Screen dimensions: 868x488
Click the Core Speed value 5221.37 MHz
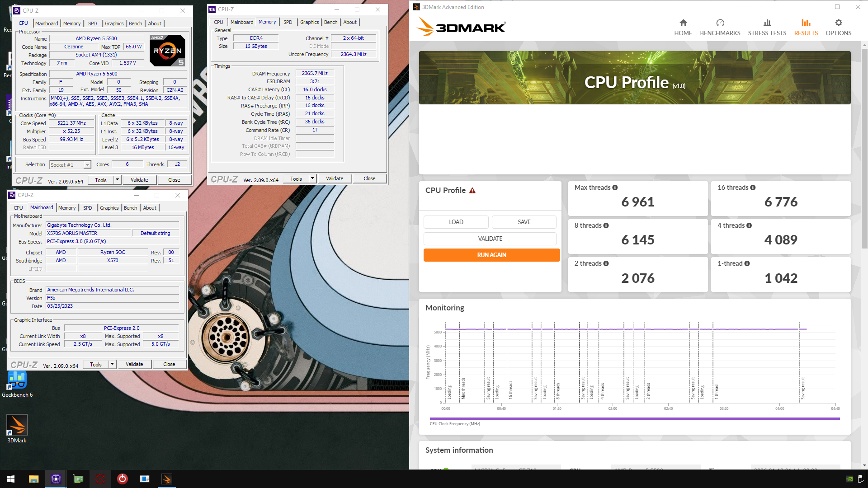tap(71, 123)
